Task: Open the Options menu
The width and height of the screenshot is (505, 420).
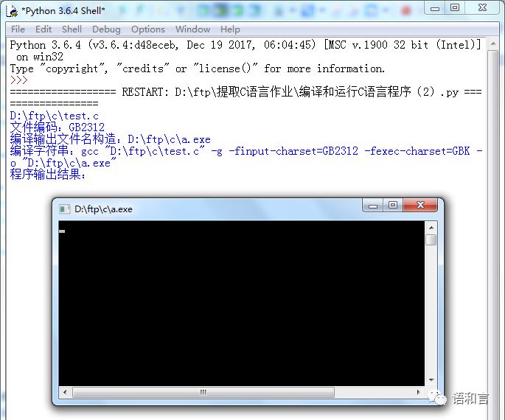Action: tap(148, 29)
